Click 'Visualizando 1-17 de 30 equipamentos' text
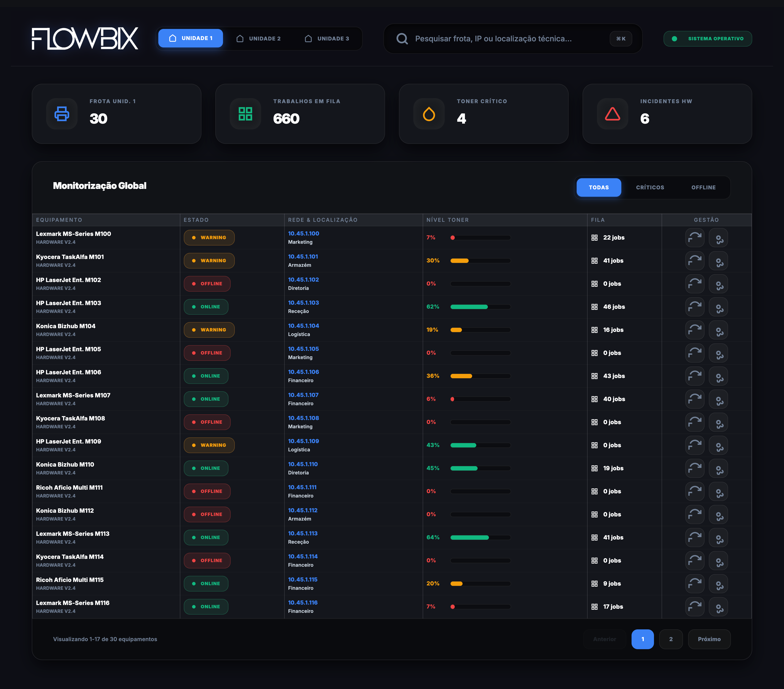The image size is (784, 689). pos(105,639)
